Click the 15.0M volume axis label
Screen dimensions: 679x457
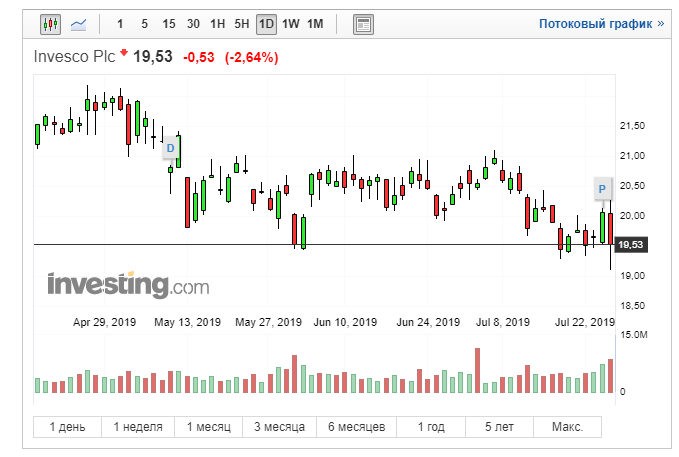634,335
